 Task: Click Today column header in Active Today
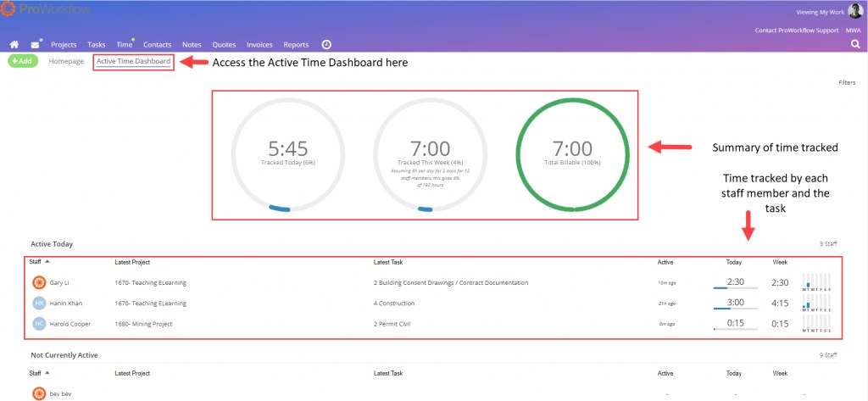coord(734,262)
